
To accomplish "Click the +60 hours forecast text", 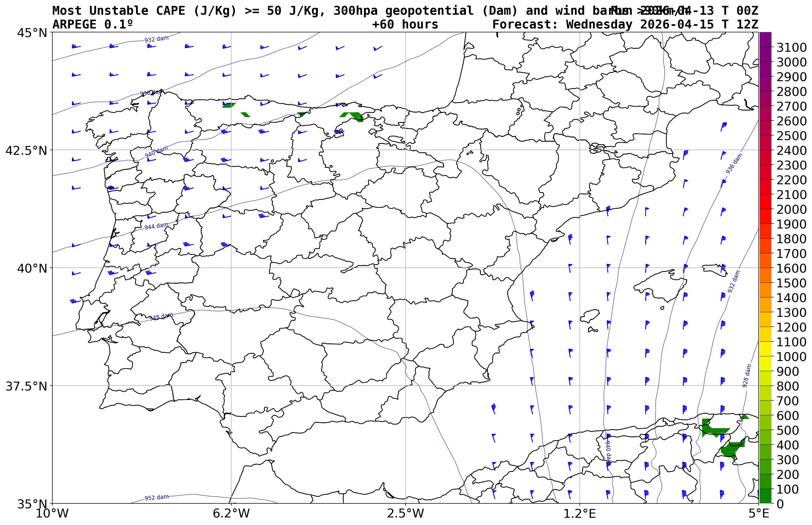I will pos(405,25).
